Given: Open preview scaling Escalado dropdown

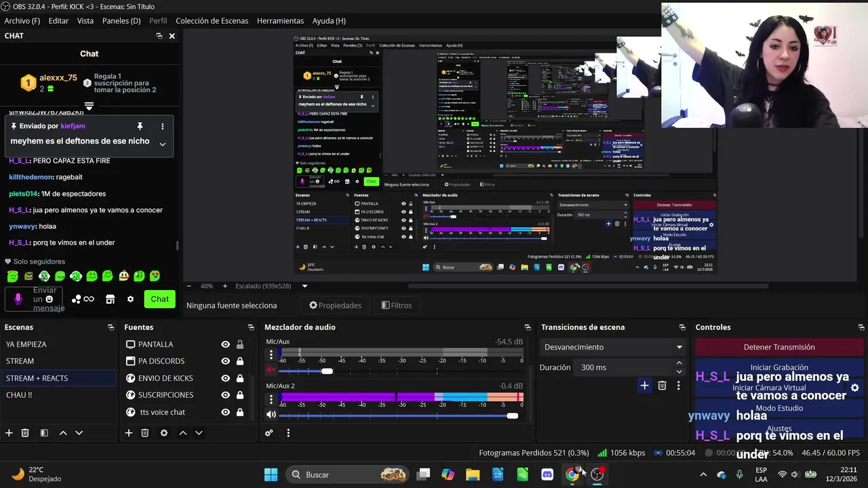Looking at the screenshot, I should 271,286.
